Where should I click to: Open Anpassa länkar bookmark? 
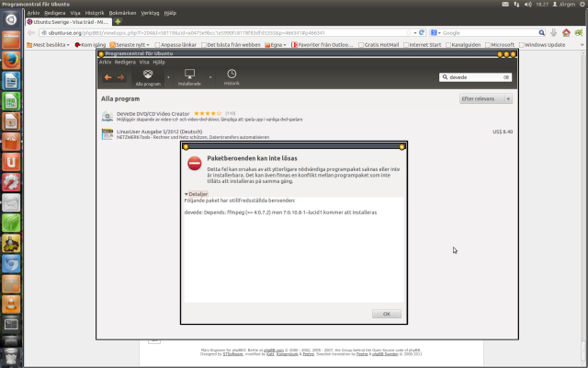(x=175, y=45)
